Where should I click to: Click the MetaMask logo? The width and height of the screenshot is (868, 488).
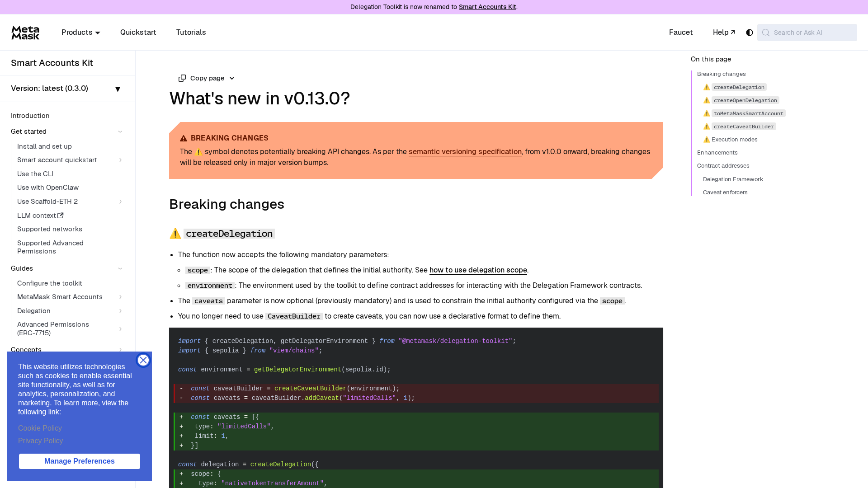point(25,32)
